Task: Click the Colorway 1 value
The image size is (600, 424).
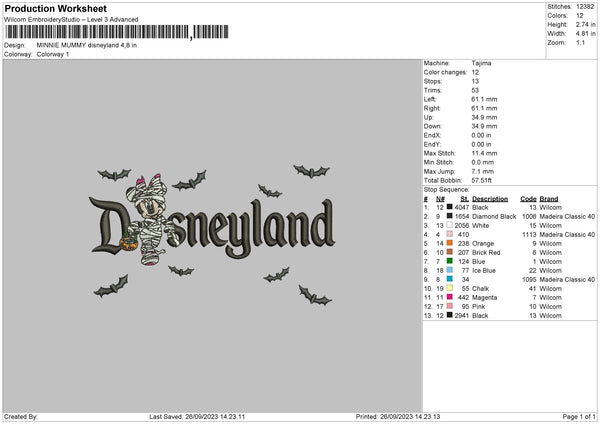Action: (x=53, y=54)
